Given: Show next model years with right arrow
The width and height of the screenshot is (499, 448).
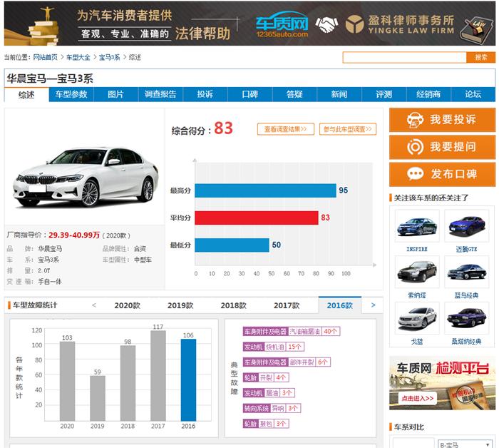Looking at the screenshot, I should tap(373, 305).
